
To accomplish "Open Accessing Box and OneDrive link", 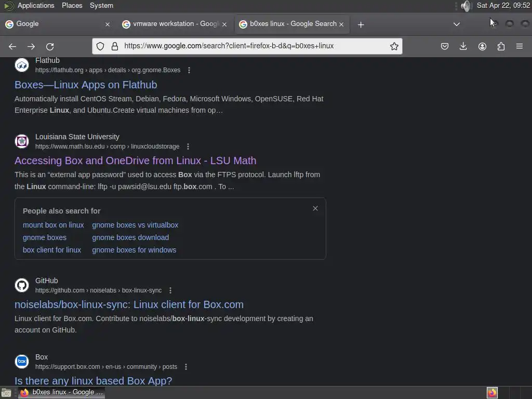I will tap(136, 161).
